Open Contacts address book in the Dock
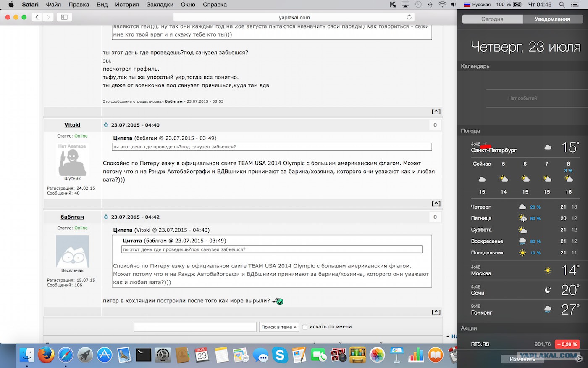 coord(183,355)
